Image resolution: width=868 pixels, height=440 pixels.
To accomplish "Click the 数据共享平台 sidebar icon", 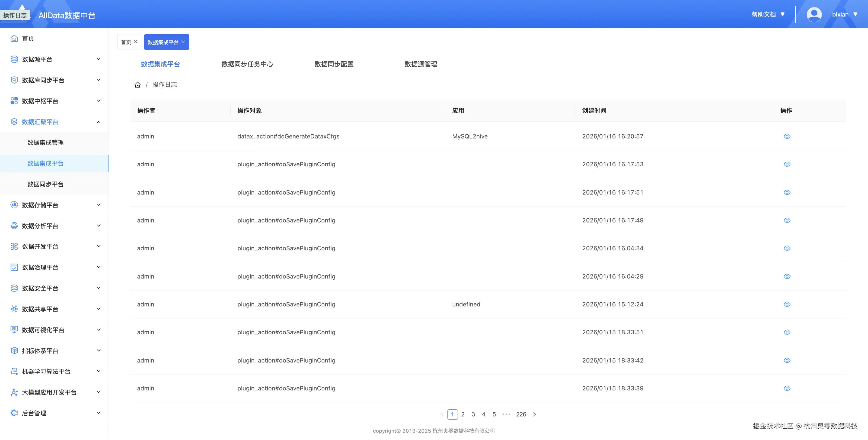I will (x=14, y=309).
